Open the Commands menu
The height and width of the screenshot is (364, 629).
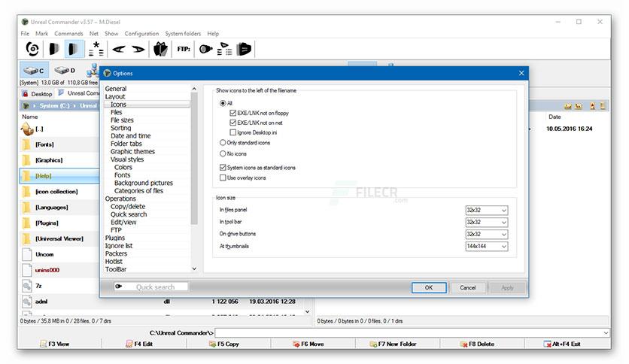pos(68,34)
